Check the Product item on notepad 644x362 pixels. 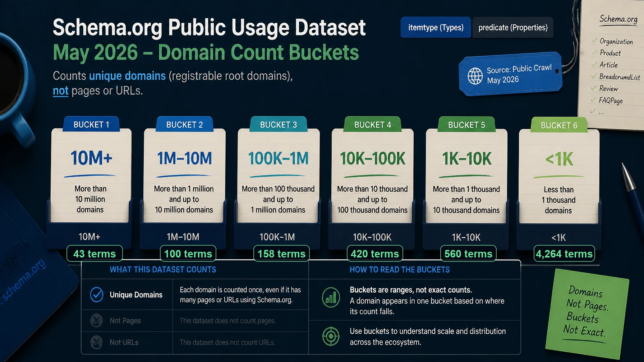(606, 53)
